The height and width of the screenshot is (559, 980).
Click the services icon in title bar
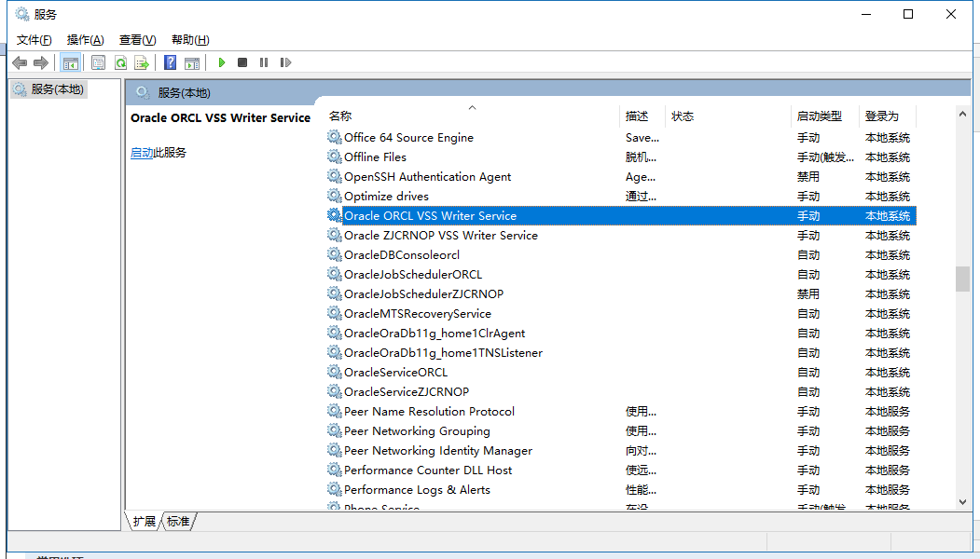pos(21,14)
